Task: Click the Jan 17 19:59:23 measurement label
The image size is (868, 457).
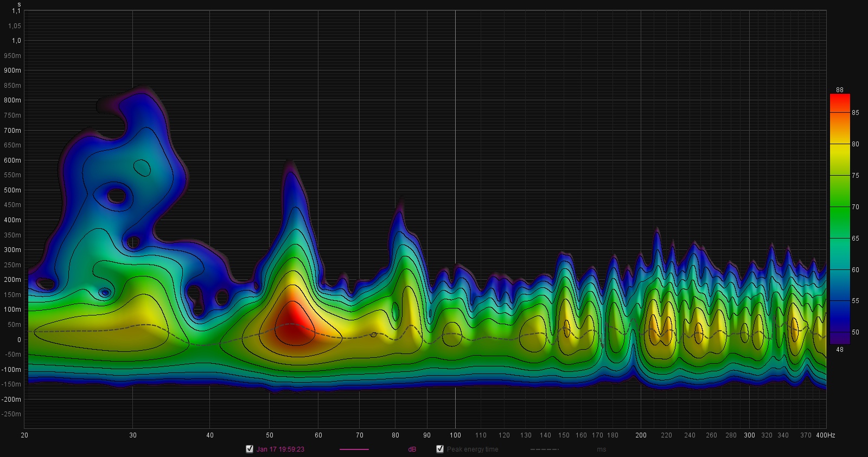Action: [x=280, y=449]
